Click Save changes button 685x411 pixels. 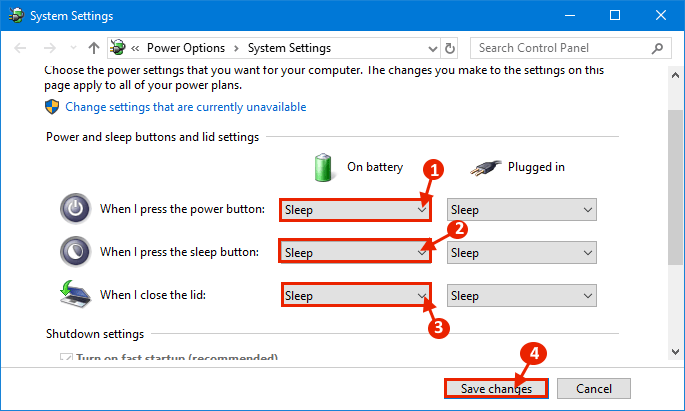[496, 388]
